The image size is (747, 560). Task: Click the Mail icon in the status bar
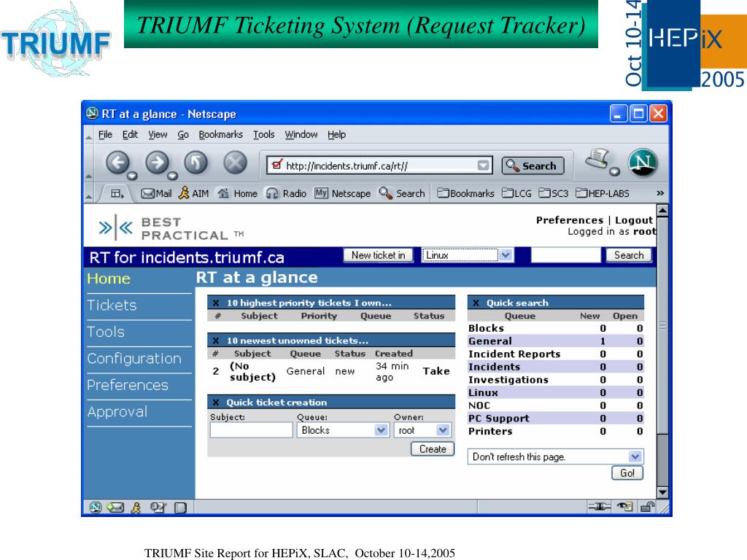[x=115, y=507]
